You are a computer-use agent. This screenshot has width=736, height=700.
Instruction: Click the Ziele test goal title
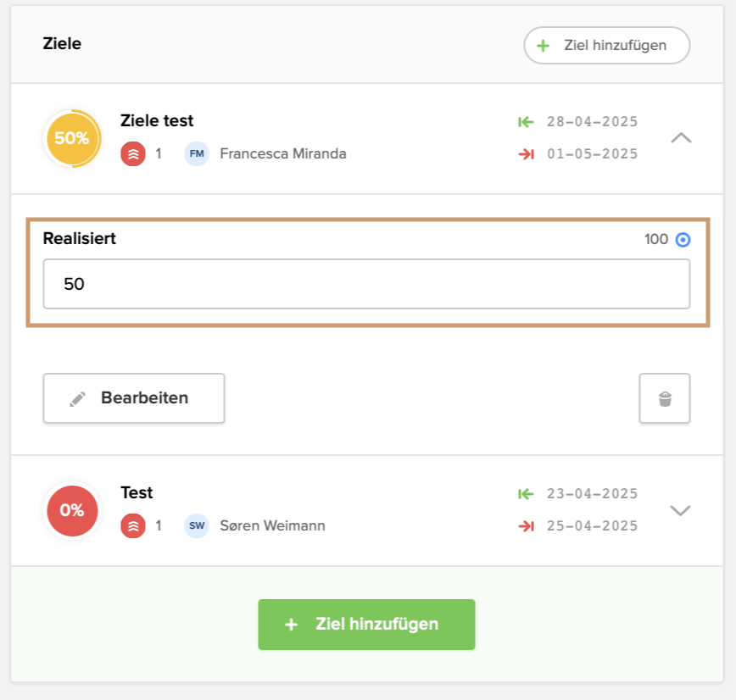click(x=158, y=121)
